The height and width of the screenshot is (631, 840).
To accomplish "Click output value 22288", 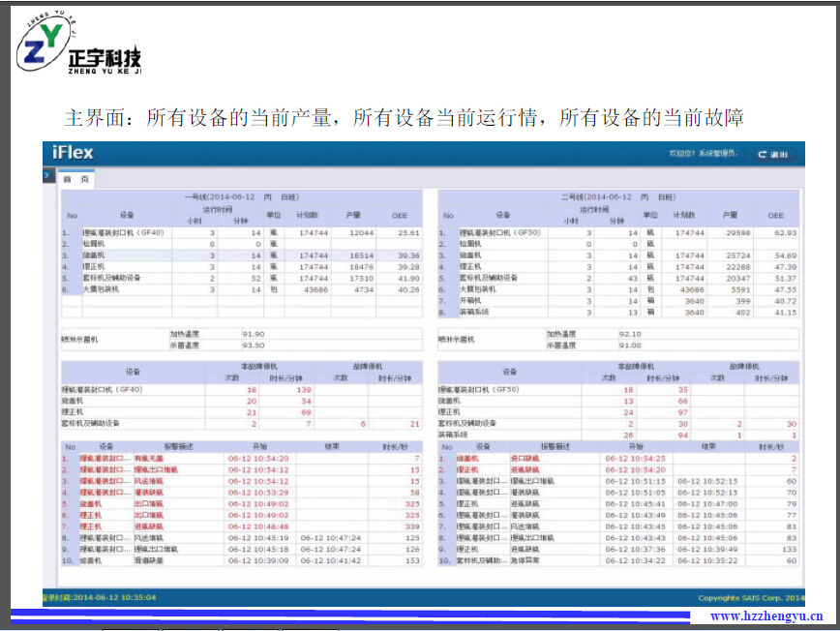I will coord(738,267).
